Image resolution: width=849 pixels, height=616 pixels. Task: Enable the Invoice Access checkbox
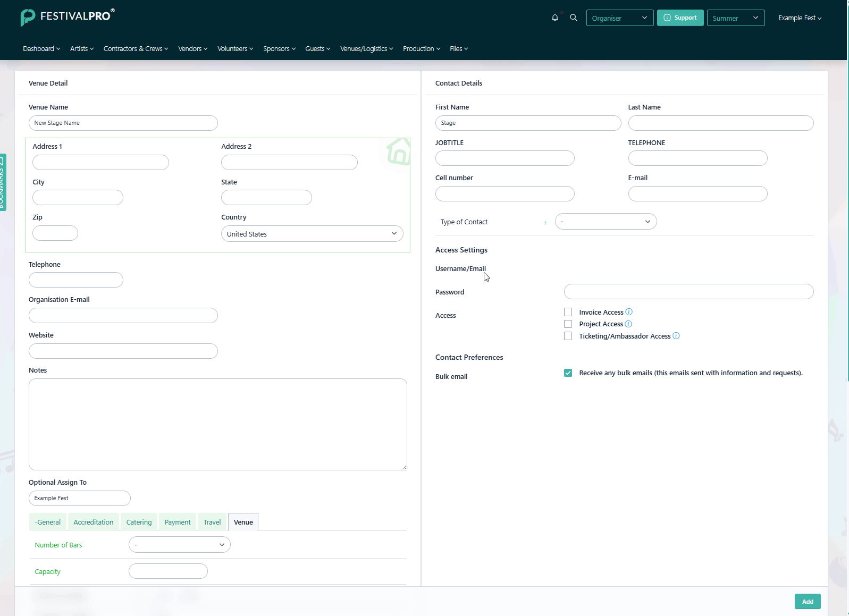tap(568, 312)
